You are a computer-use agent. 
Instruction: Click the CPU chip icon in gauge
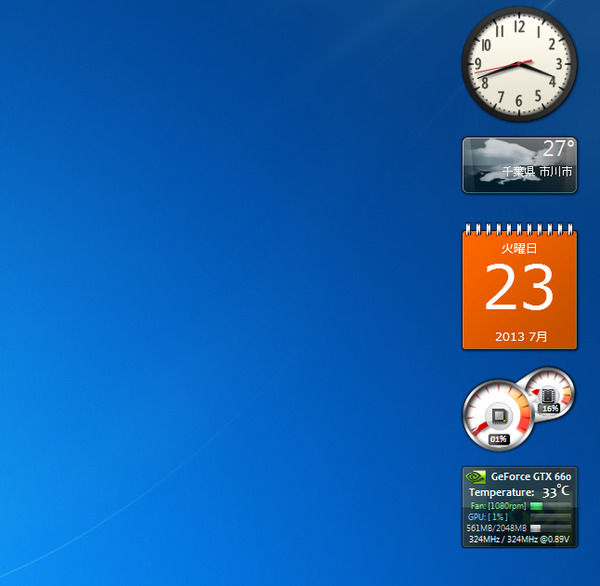click(x=498, y=416)
